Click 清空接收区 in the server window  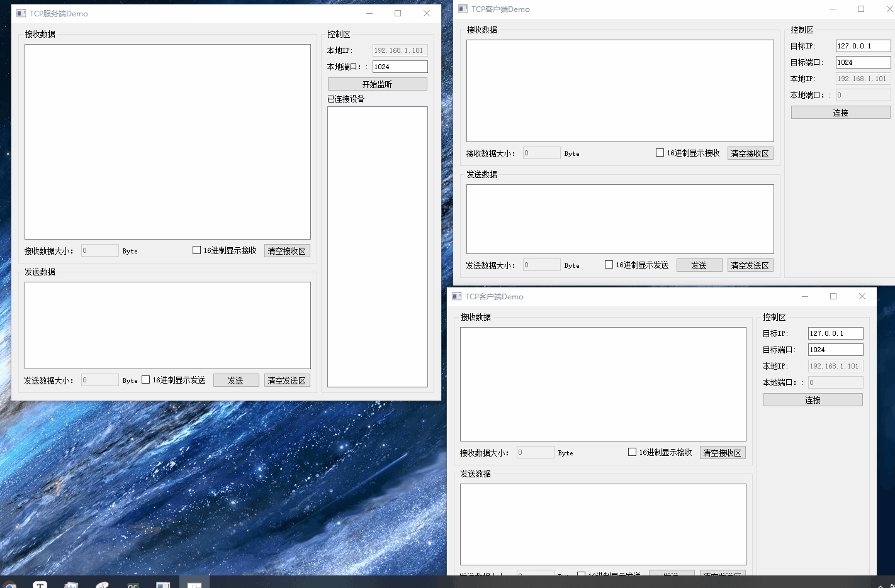(287, 250)
